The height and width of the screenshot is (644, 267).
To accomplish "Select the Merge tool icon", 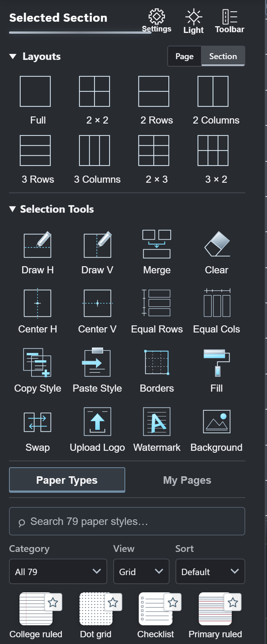I will point(157,244).
